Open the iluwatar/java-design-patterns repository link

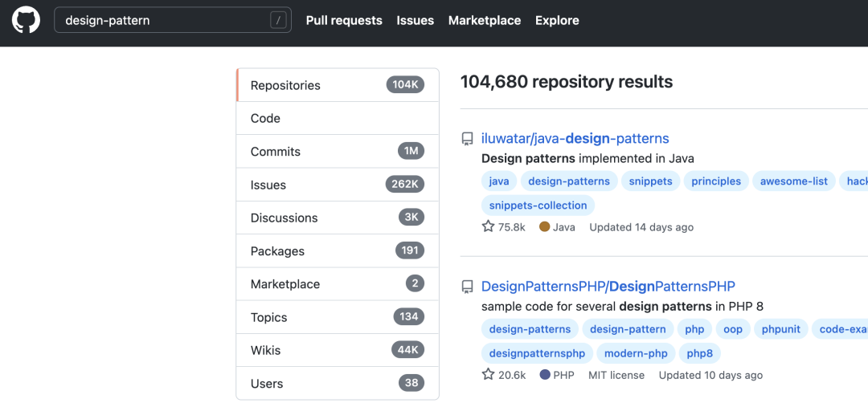coord(575,139)
